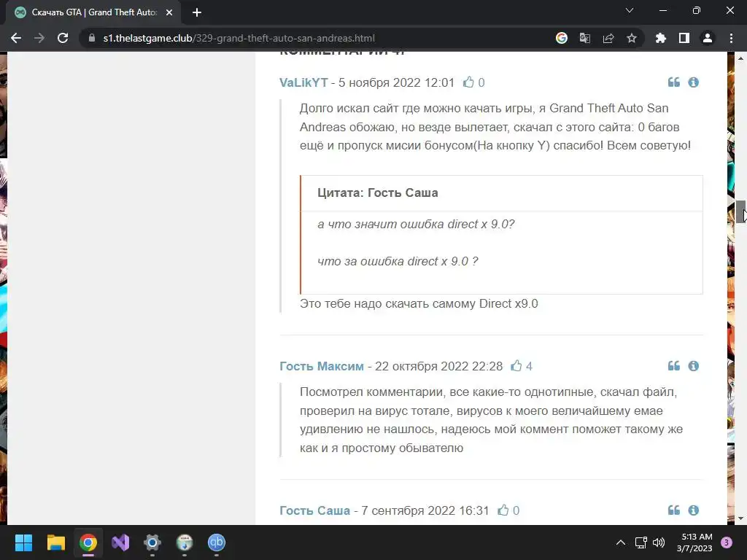Open the Windows Start menu
The image size is (747, 560).
pyautogui.click(x=23, y=542)
